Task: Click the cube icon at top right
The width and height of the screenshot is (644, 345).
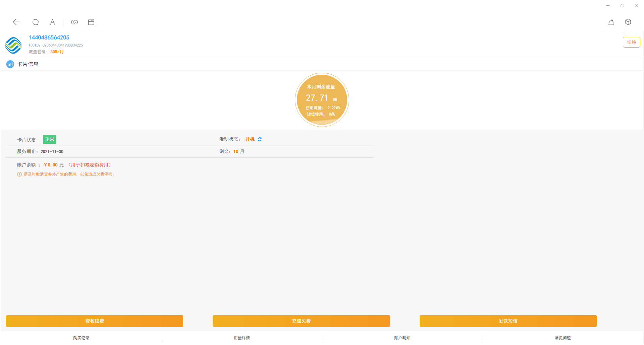Action: pyautogui.click(x=628, y=22)
